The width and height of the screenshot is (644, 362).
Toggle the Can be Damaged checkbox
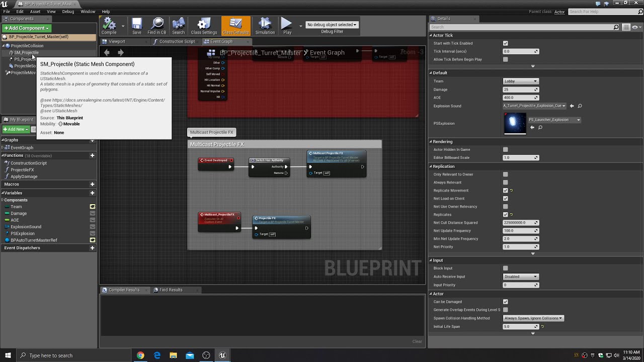pyautogui.click(x=506, y=302)
